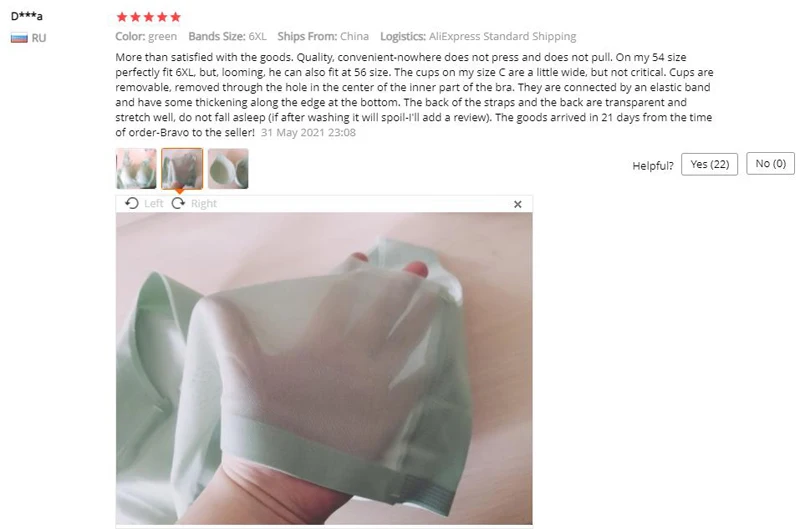The image size is (800, 529).
Task: Click the Russian flag icon
Action: [x=19, y=38]
